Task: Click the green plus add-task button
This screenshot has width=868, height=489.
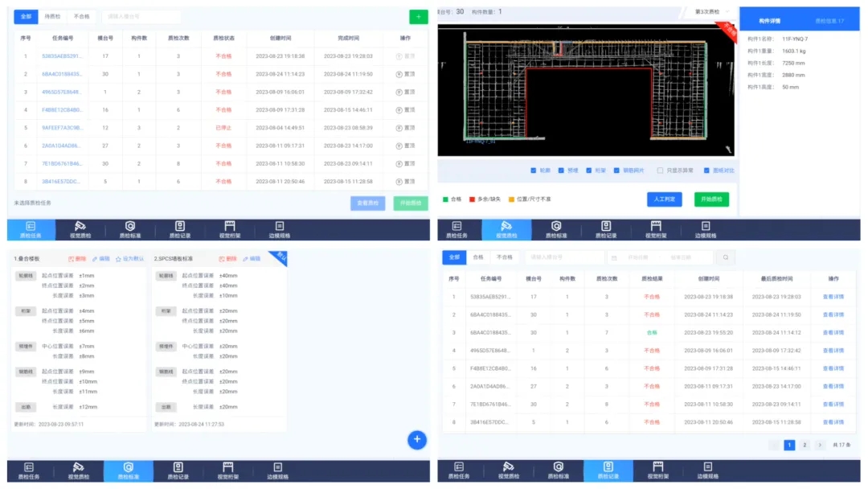Action: (418, 16)
